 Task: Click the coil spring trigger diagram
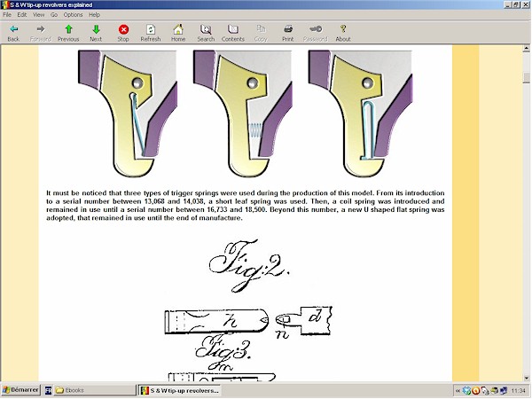[x=243, y=113]
